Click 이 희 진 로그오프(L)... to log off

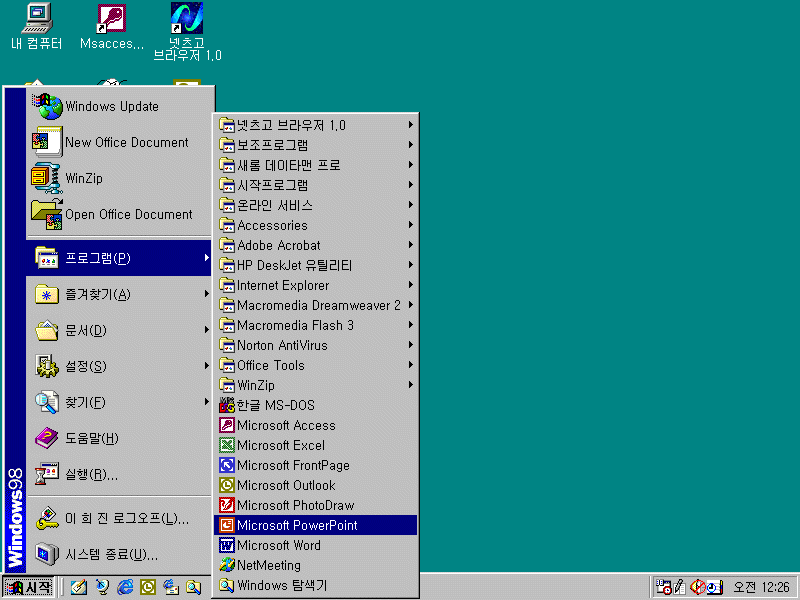(x=118, y=518)
